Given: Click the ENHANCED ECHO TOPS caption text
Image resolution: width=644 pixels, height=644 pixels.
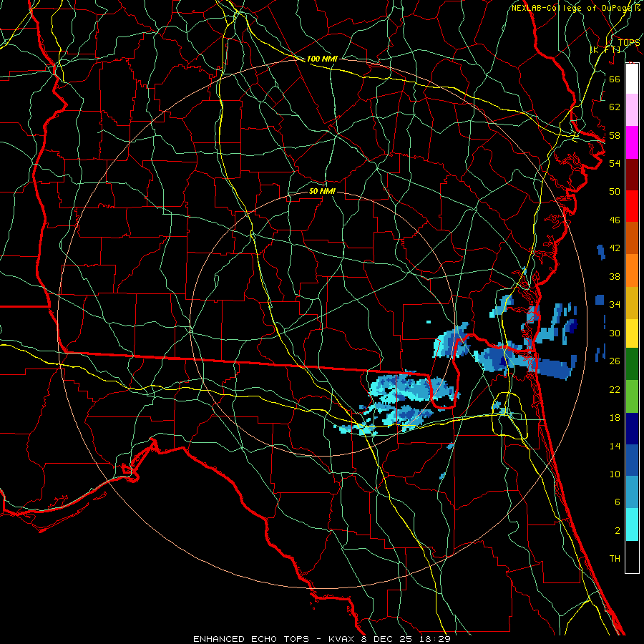Looking at the screenshot, I should pos(251,639).
